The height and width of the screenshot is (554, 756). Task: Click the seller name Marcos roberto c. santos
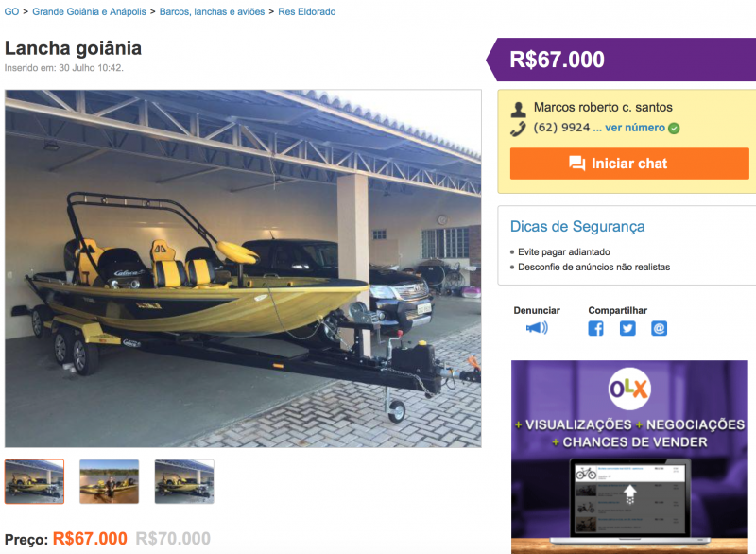click(603, 107)
